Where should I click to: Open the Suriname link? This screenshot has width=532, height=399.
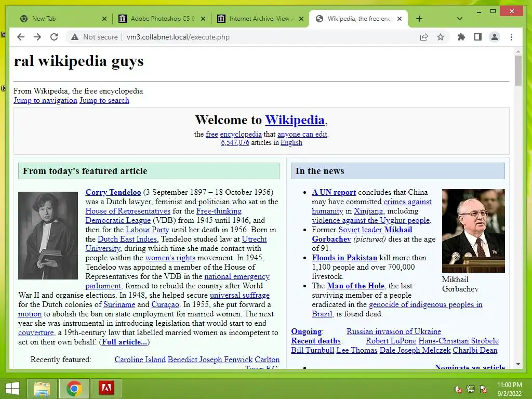(119, 304)
